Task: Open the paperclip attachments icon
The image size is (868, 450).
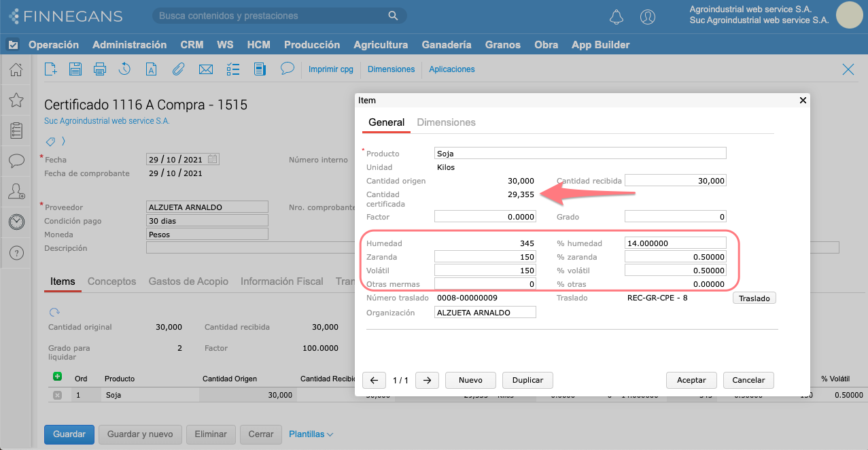Action: [x=178, y=69]
